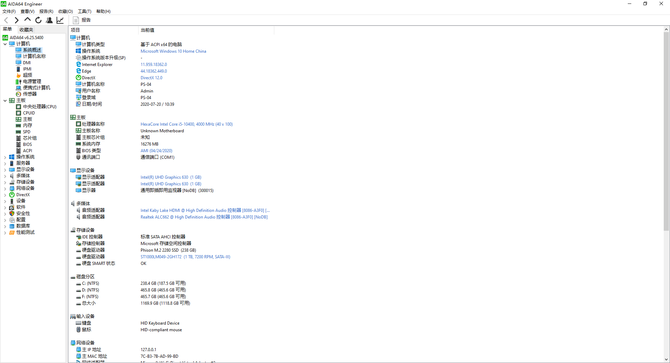Select 计算机名称 in the sidebar tree
This screenshot has width=670, height=363.
(x=34, y=56)
